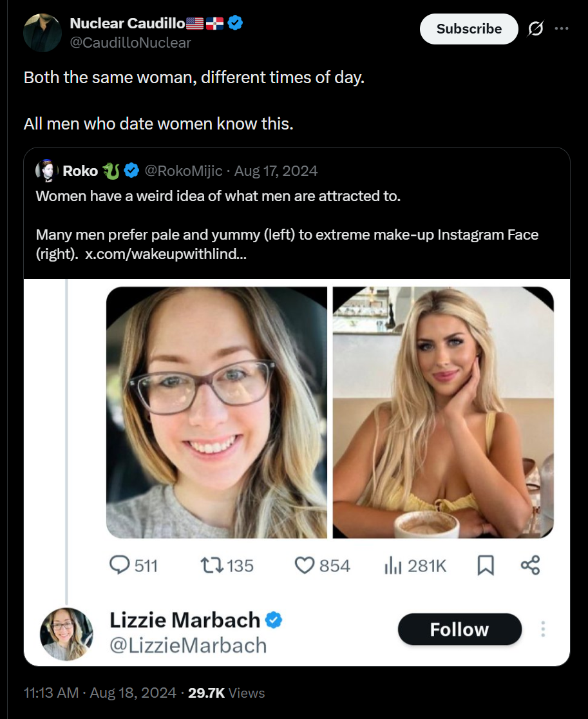Screen dimensions: 588x719
Task: Click the share icon in the embedded post
Action: (x=530, y=566)
